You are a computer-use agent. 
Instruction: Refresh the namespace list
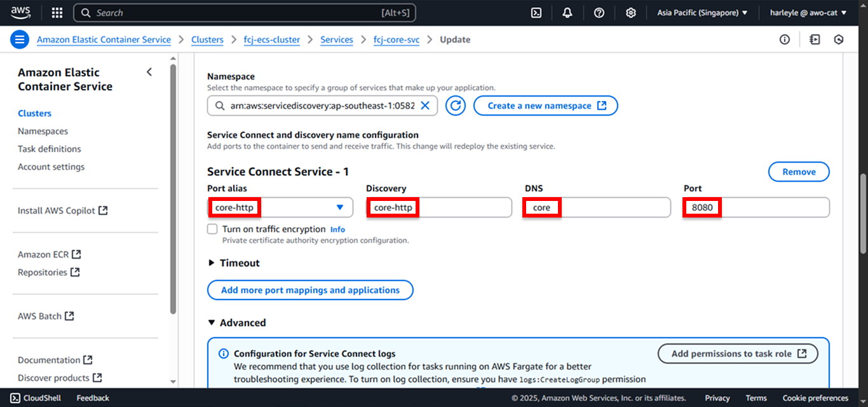click(x=455, y=106)
